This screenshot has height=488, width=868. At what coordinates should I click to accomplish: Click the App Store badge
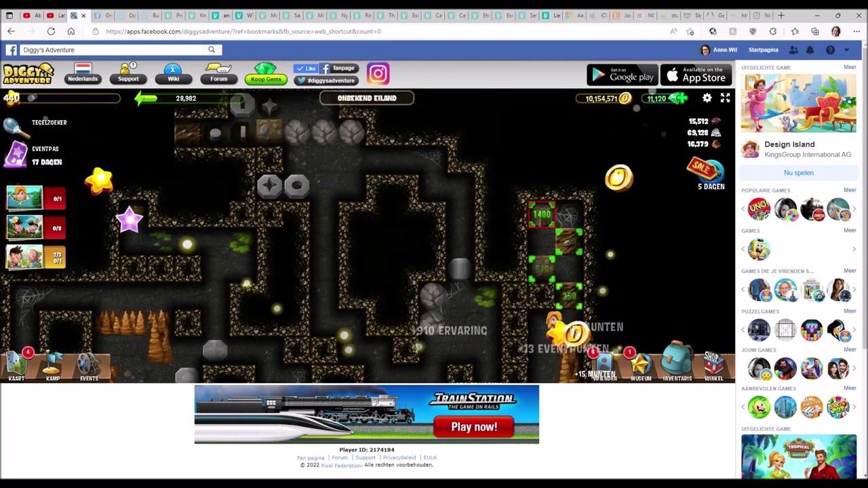(x=696, y=75)
